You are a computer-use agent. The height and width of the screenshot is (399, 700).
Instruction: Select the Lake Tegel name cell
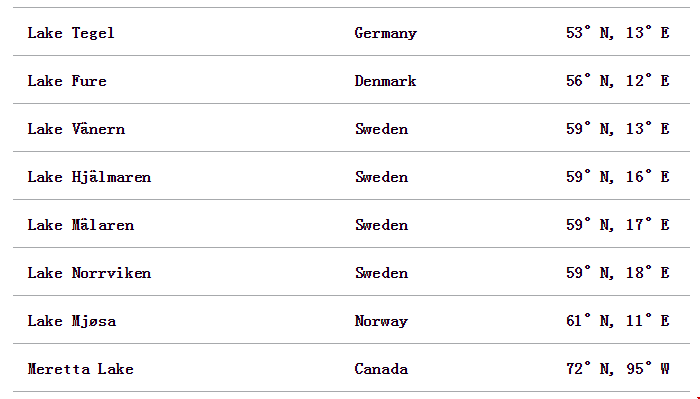[71, 33]
